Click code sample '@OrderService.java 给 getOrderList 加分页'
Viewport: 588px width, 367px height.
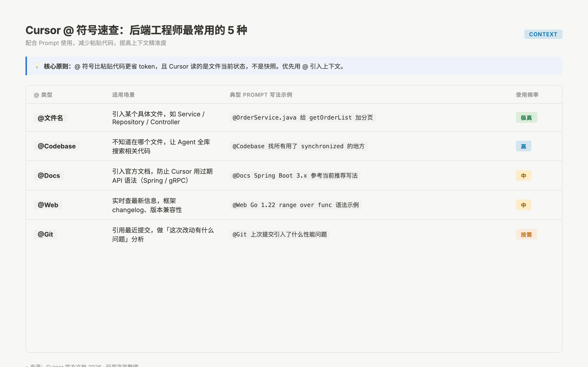point(303,118)
